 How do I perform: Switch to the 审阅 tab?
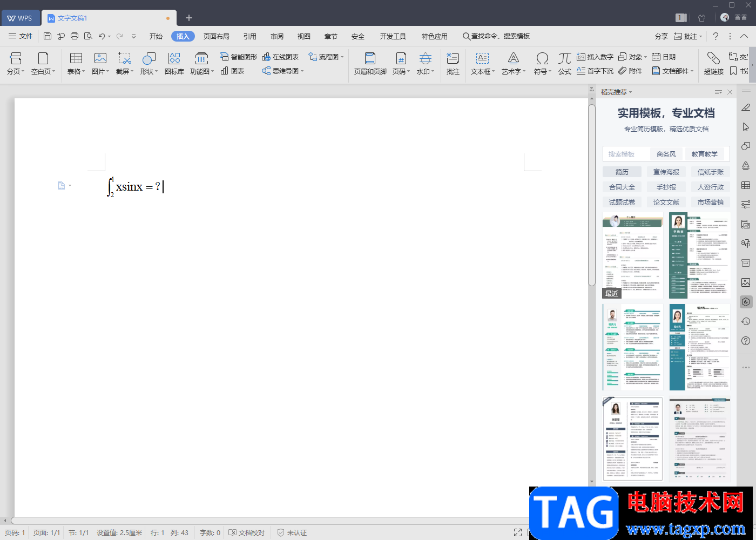pos(277,36)
